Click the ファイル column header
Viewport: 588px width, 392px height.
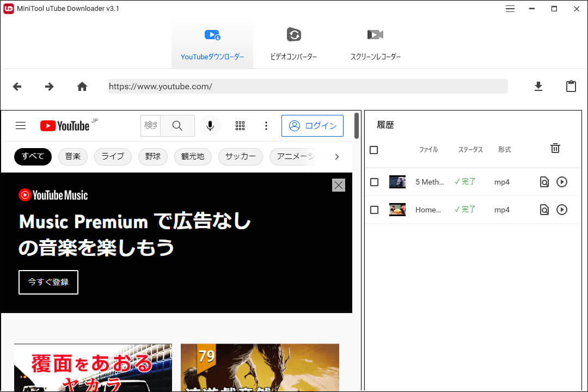point(428,150)
